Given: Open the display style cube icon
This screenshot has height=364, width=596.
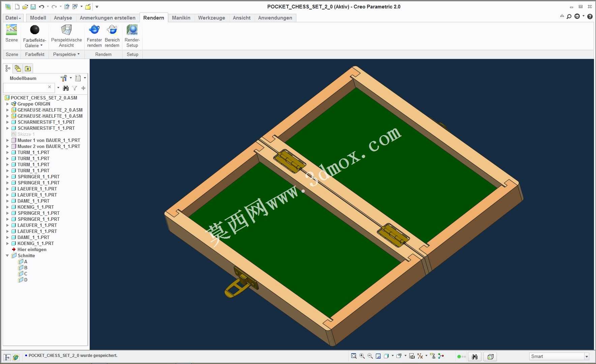Looking at the screenshot, I should point(387,356).
